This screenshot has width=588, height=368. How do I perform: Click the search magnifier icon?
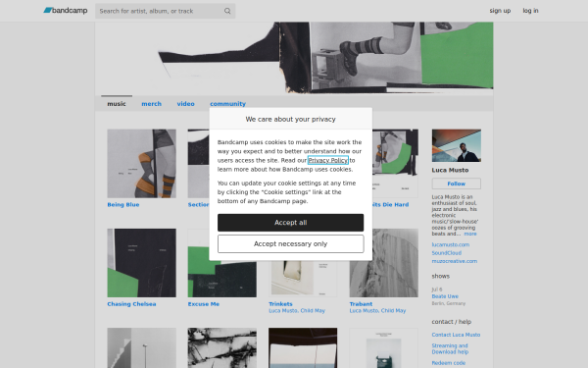[227, 11]
